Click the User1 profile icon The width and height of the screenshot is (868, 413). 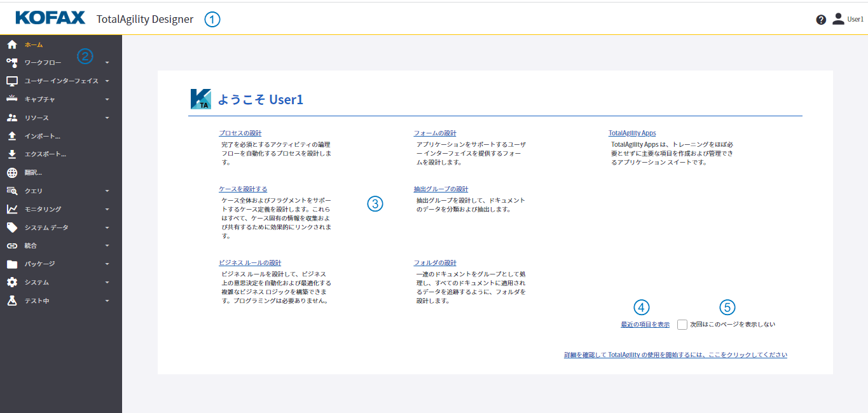[x=838, y=19]
